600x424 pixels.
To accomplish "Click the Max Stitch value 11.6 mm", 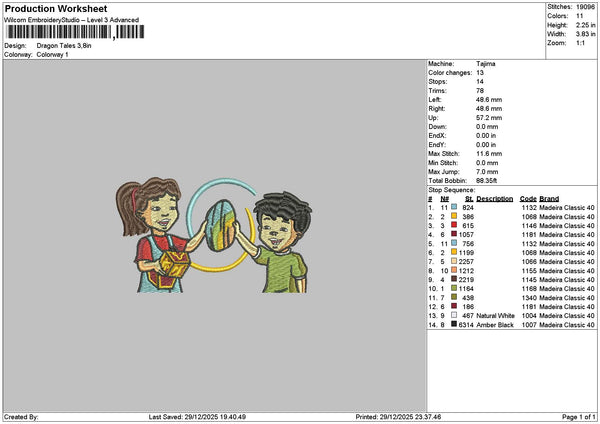I will coord(489,153).
